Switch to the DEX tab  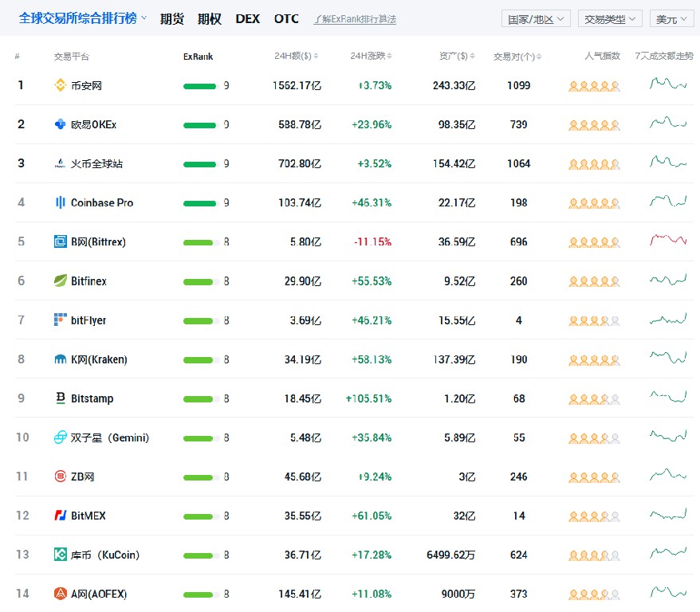coord(247,19)
